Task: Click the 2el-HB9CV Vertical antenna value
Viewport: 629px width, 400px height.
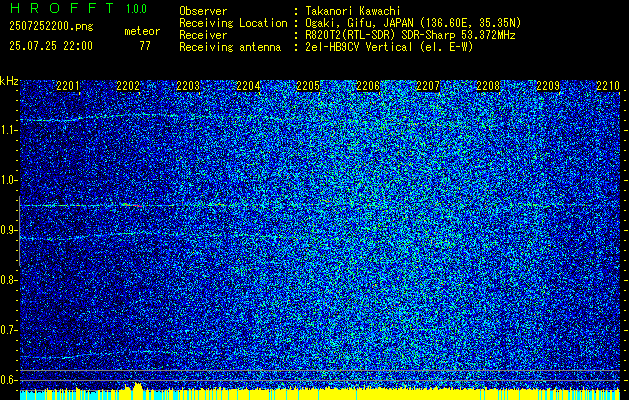Action: click(389, 47)
